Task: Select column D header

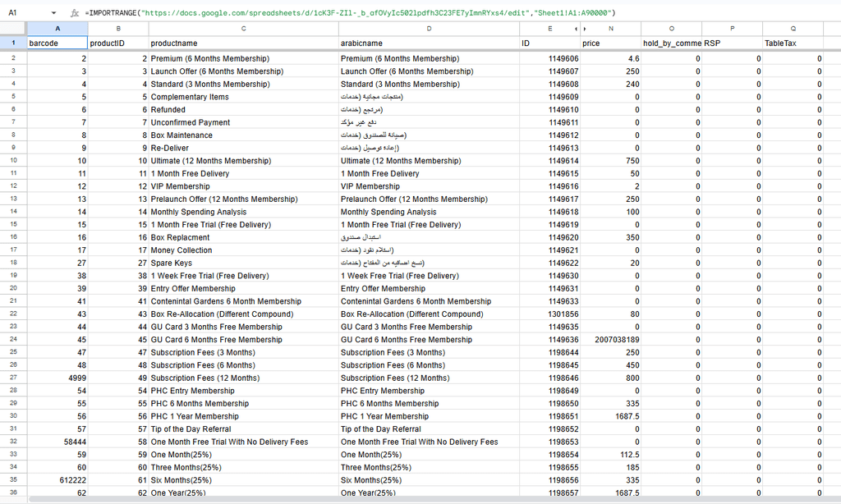Action: coord(429,29)
